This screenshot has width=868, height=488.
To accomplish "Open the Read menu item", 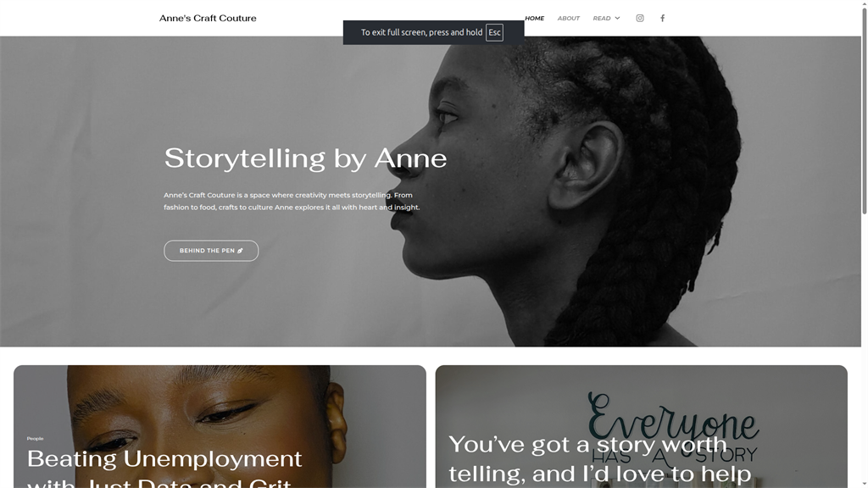I will click(x=602, y=19).
